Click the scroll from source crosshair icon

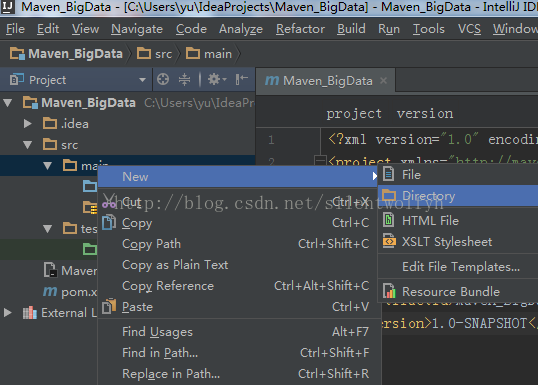[x=163, y=80]
